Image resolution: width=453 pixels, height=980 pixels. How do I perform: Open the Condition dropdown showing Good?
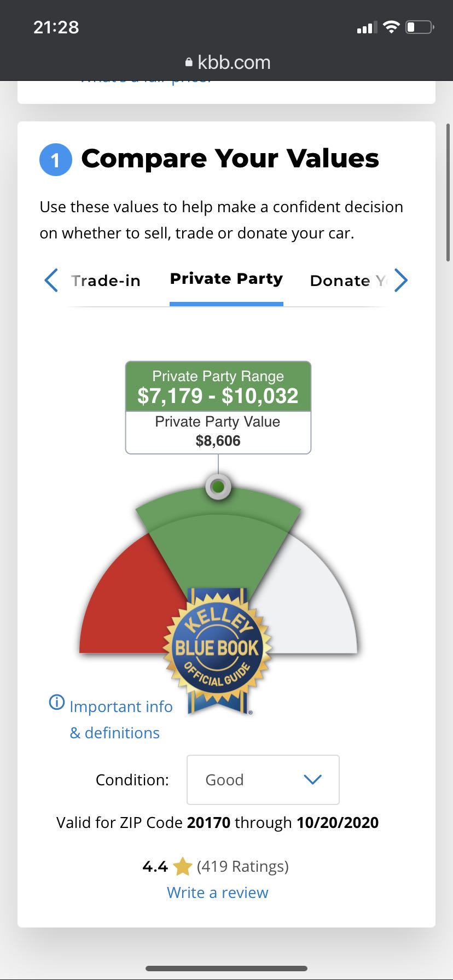click(263, 780)
